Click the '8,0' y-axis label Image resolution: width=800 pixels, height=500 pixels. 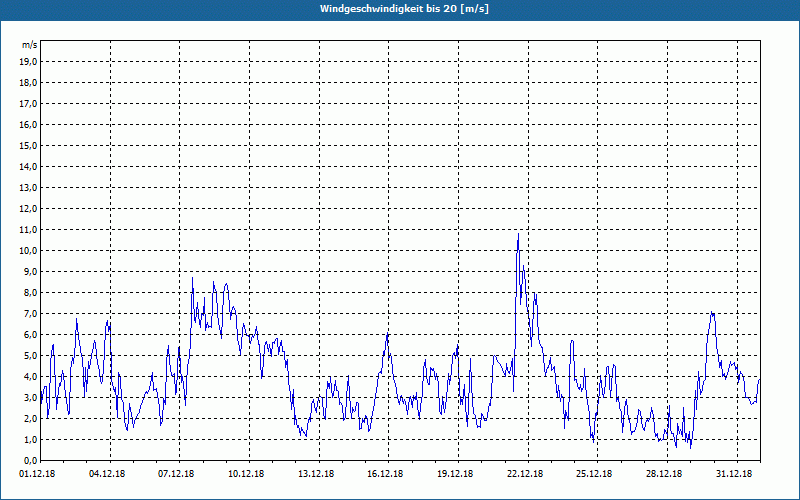click(x=30, y=292)
